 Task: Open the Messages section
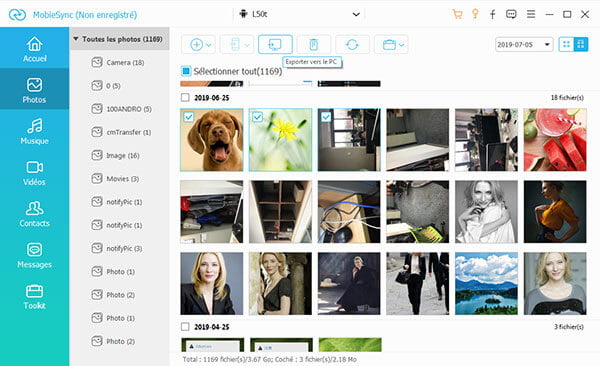coord(34,255)
